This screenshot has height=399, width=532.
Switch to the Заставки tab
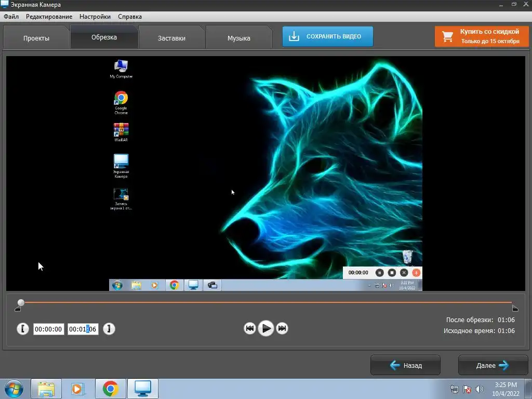pos(171,38)
